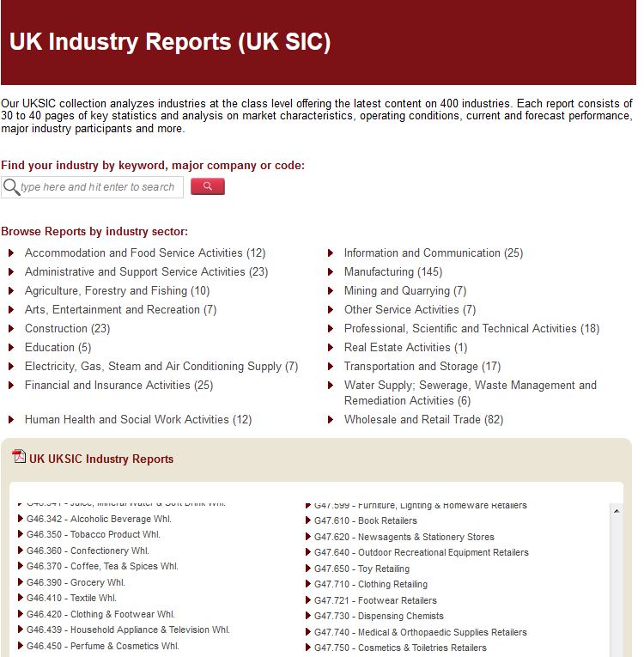Expand the Education sector arrow
The width and height of the screenshot is (644, 657).
(x=11, y=347)
